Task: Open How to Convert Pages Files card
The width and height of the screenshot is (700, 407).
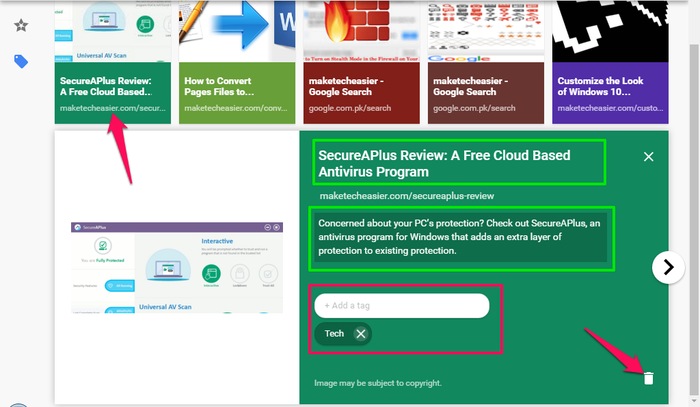Action: (237, 62)
